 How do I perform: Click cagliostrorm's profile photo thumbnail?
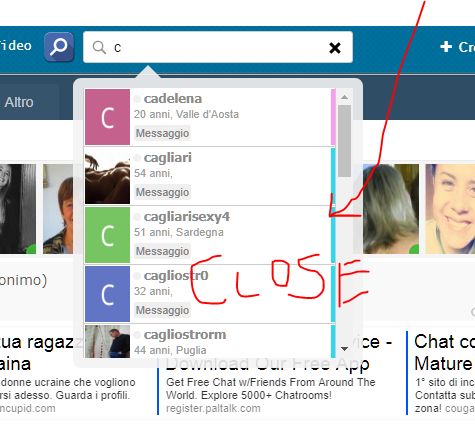[x=107, y=342]
